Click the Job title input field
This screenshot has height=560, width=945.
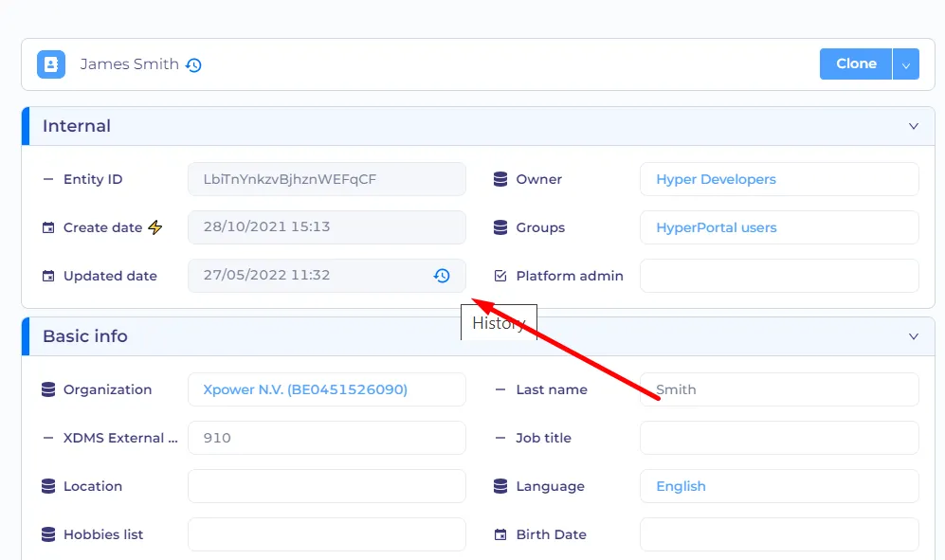coord(779,438)
